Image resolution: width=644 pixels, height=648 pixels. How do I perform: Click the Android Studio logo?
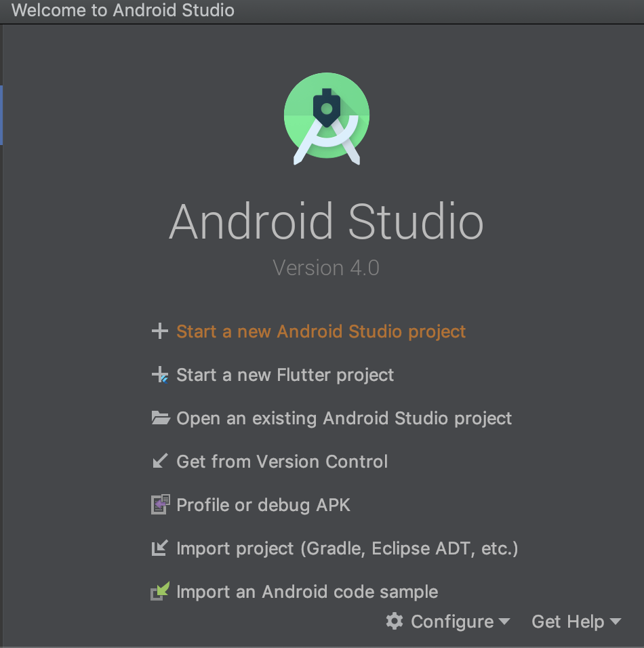(327, 119)
